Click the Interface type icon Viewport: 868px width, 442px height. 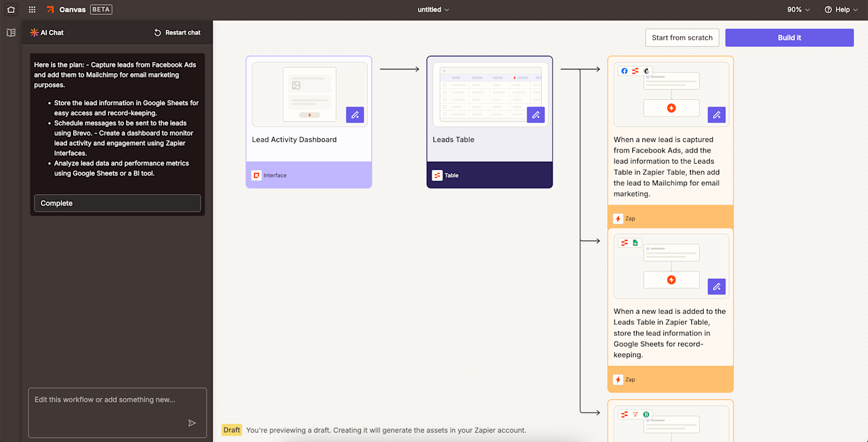pos(256,175)
